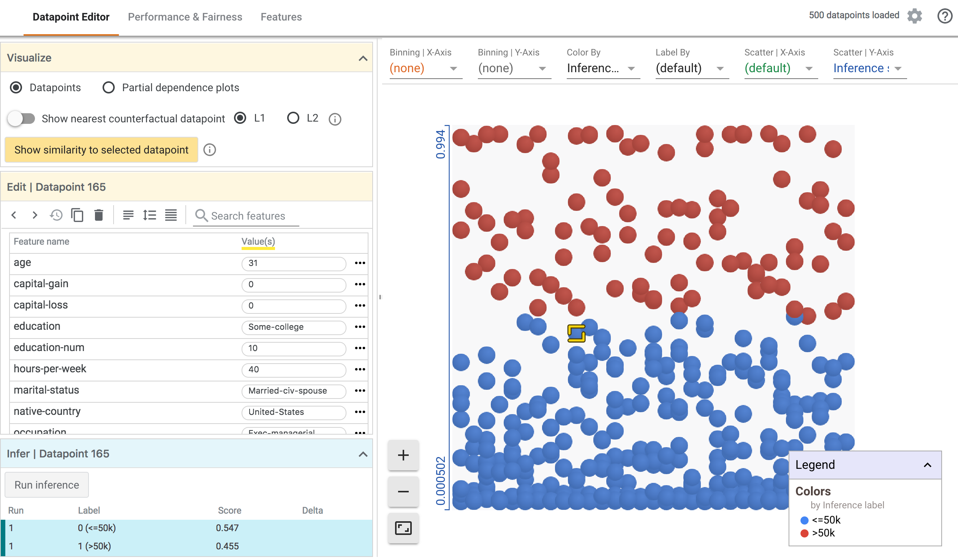The width and height of the screenshot is (958, 560).
Task: Click the numbered list view icon
Action: [149, 215]
